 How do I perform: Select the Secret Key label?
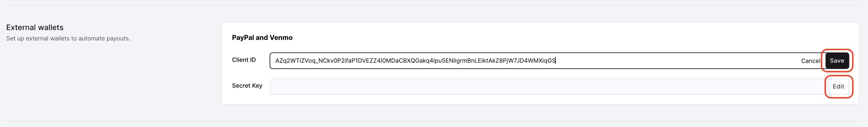(247, 86)
